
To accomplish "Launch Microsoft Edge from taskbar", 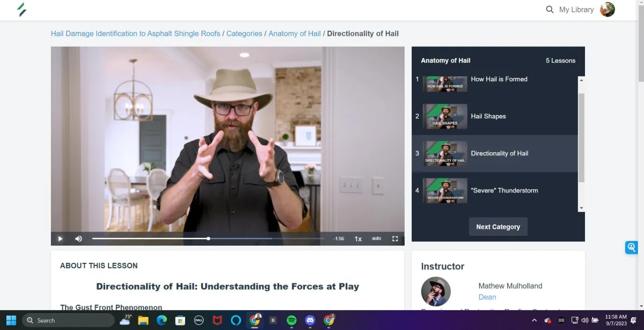I will [x=162, y=320].
